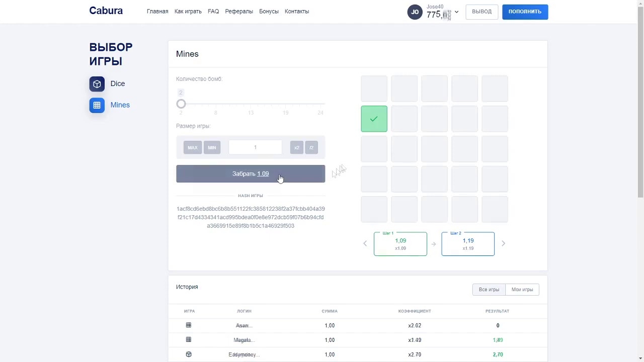Go to next step with right arrow

[x=503, y=244]
